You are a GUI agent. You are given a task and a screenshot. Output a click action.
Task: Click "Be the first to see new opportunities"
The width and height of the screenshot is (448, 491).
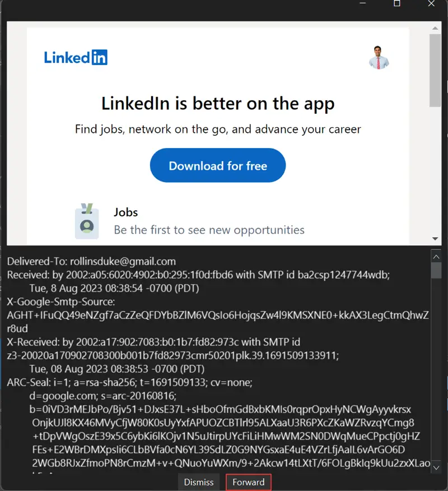pos(209,230)
